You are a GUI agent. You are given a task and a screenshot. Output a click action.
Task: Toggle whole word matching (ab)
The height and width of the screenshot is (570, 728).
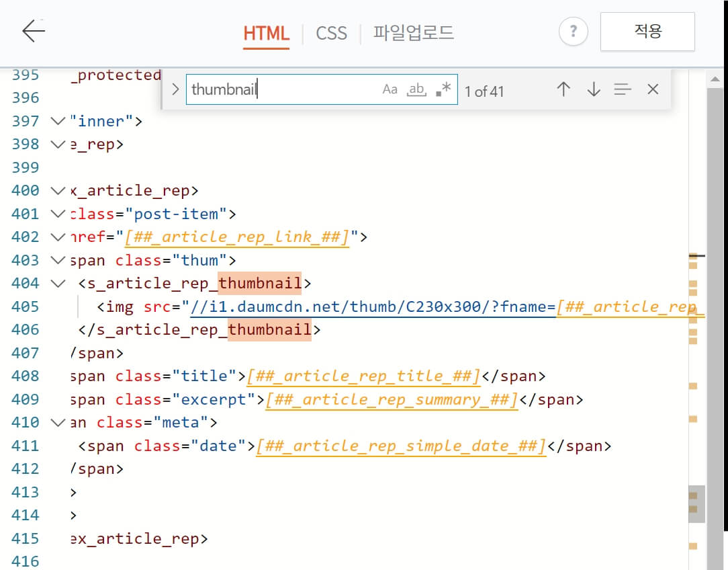[x=416, y=89]
